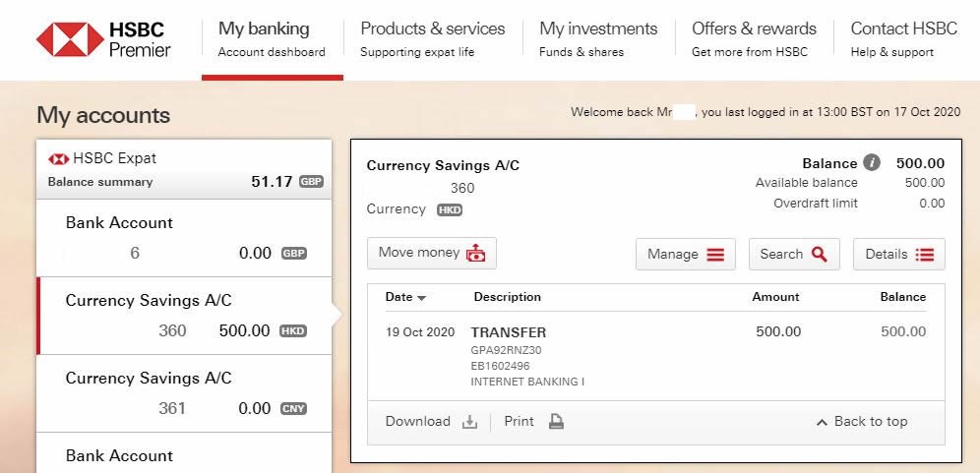
Task: Select Currency Savings A/C 360 HKD
Action: (x=184, y=316)
